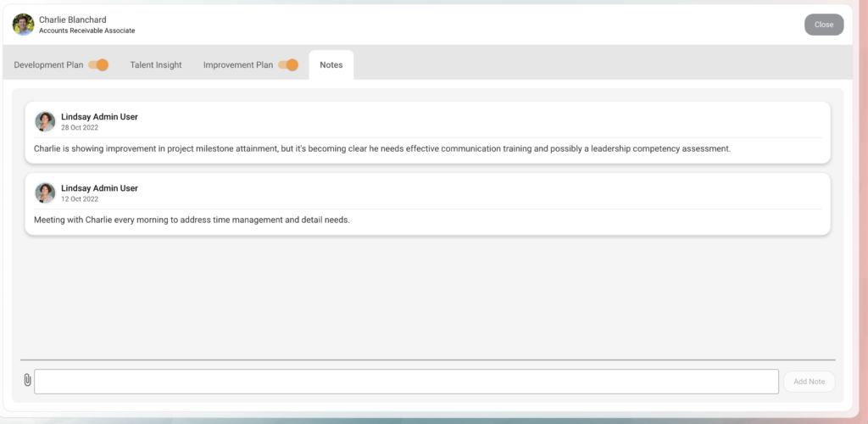Viewport: 868px width, 424px height.
Task: Click the paperclip attachment icon
Action: tap(27, 380)
